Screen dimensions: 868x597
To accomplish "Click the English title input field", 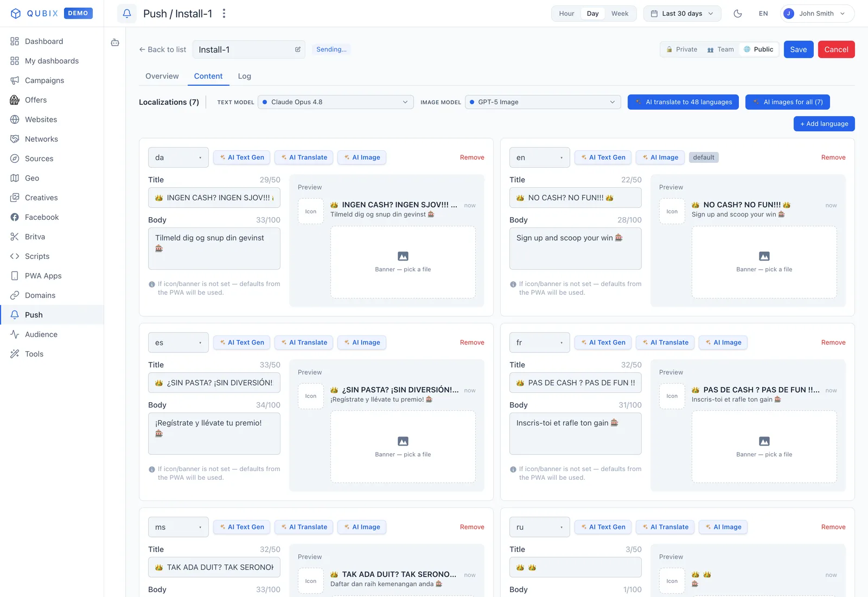I will [x=576, y=198].
